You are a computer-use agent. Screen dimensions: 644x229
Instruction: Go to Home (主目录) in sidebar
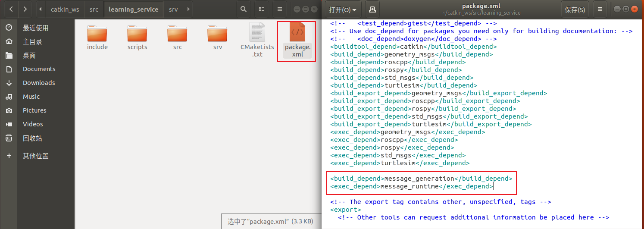tap(38, 41)
